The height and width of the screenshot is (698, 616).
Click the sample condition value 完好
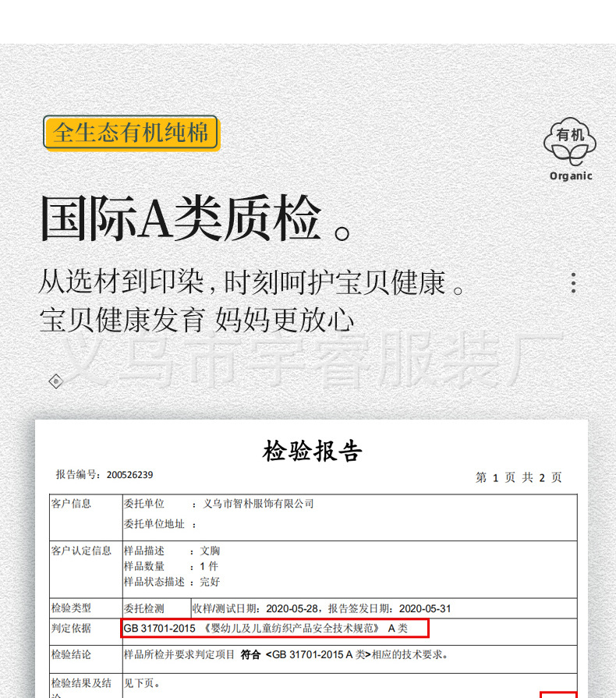click(x=210, y=582)
